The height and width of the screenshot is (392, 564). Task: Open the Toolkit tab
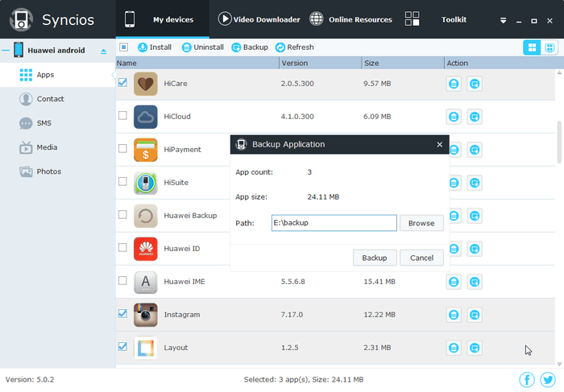[x=436, y=19]
